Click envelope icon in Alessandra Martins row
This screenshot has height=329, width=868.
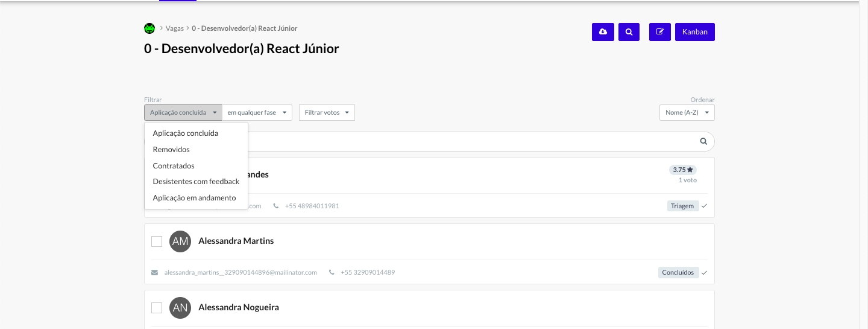click(x=155, y=272)
